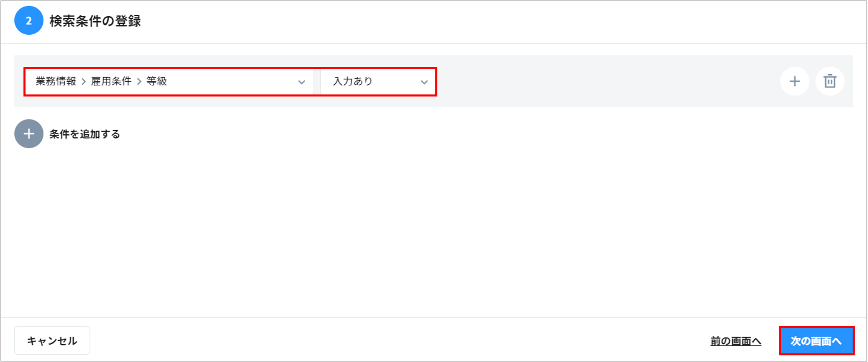Click the plus icon in the condition row
The height and width of the screenshot is (362, 868).
tap(795, 81)
